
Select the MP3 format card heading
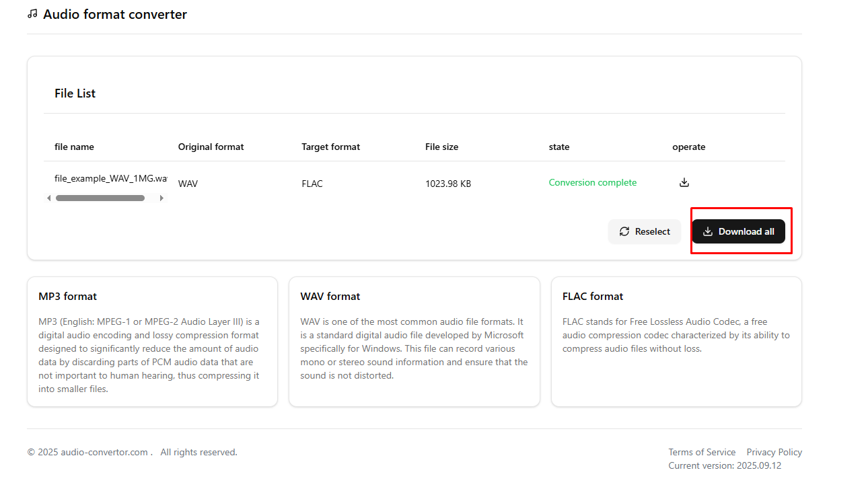tap(68, 297)
